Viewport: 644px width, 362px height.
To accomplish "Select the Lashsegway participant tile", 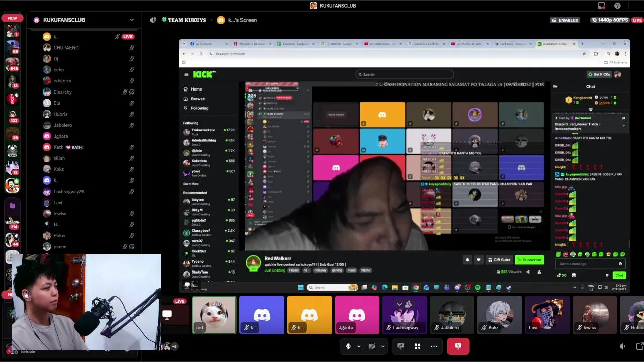I will 405,315.
